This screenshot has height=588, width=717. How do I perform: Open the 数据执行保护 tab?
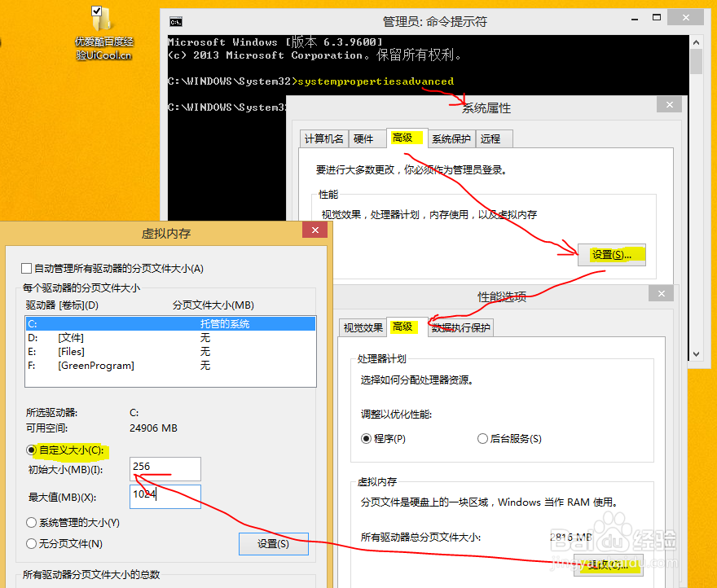tap(461, 328)
